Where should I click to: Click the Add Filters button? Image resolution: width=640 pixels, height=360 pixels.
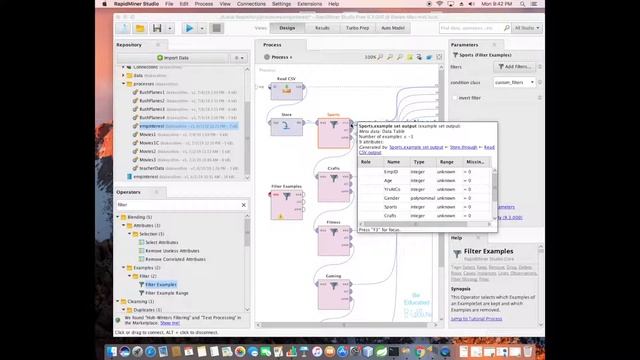click(515, 67)
